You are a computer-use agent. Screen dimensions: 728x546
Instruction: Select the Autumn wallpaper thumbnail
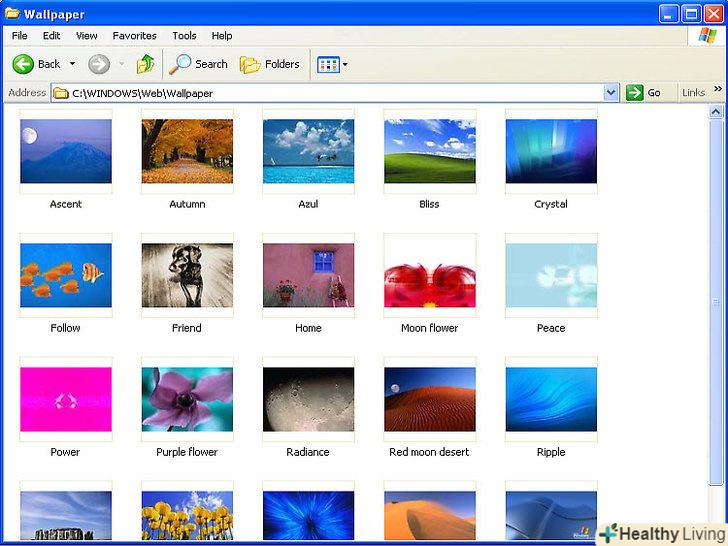click(187, 151)
